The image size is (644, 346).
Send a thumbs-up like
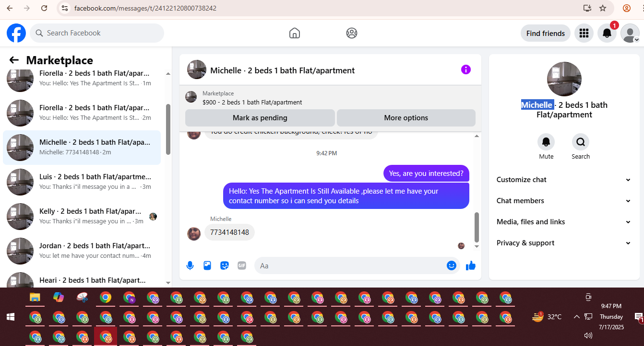[471, 265]
